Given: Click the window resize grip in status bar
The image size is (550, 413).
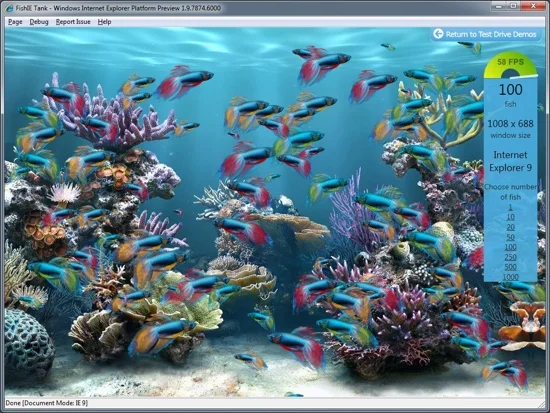Looking at the screenshot, I should 542,405.
